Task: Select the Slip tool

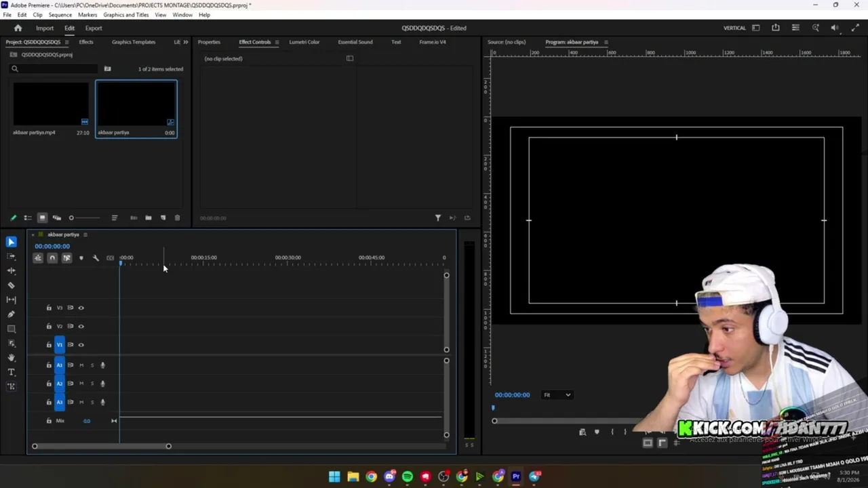Action: pyautogui.click(x=11, y=300)
